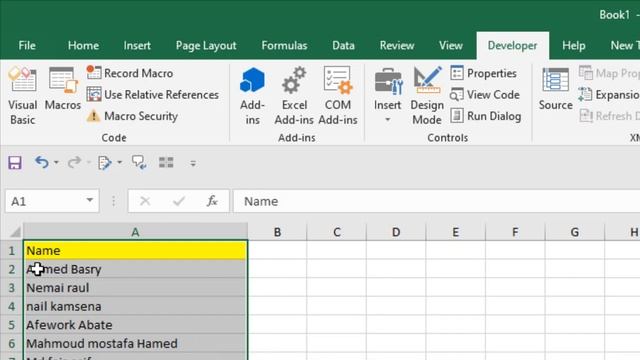This screenshot has height=360, width=640.
Task: Open the Macros dialog
Action: 62,89
